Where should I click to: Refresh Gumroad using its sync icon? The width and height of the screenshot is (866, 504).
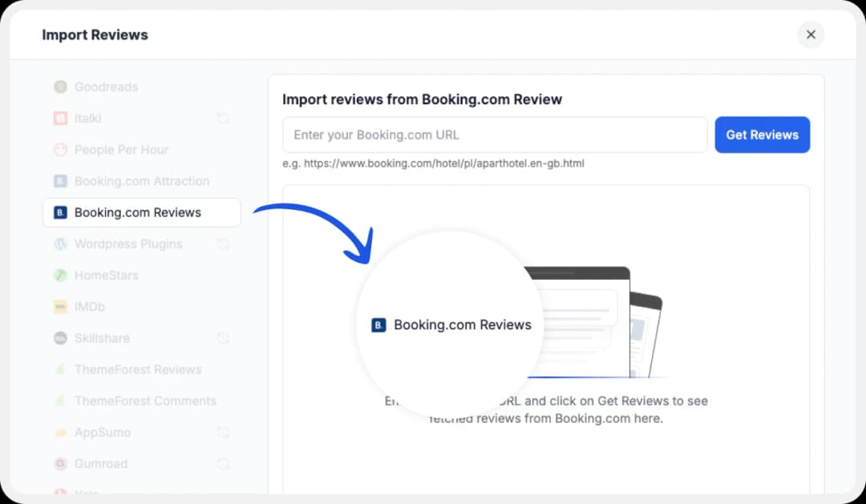pyautogui.click(x=223, y=463)
